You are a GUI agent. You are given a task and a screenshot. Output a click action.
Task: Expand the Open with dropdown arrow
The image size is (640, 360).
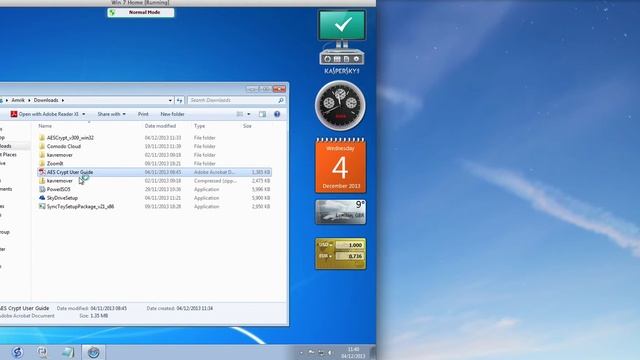84,114
